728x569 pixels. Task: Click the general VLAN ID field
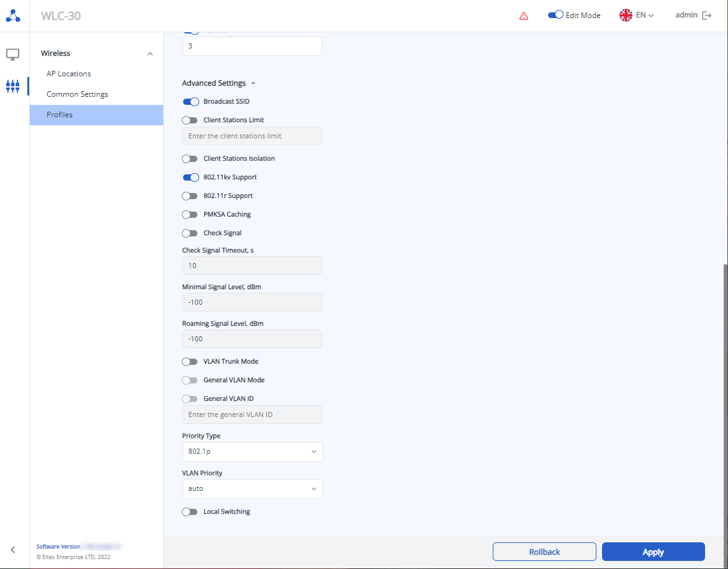[x=252, y=414]
